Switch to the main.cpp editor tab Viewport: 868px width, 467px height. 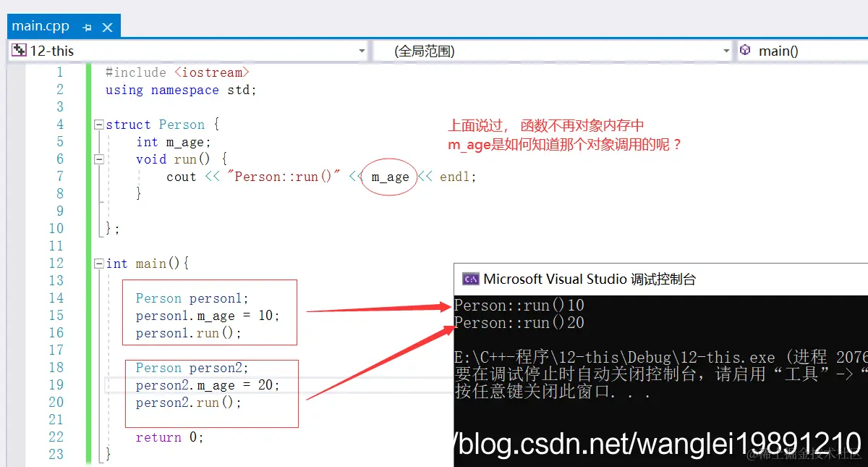(41, 27)
